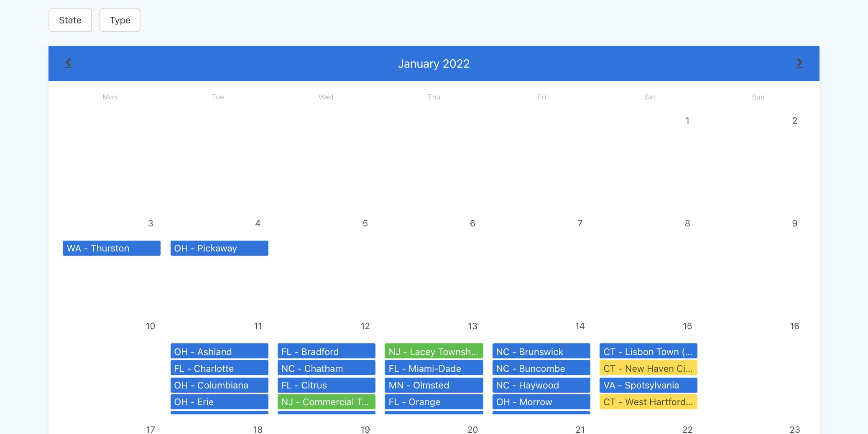
Task: View the FL - Citrus event
Action: coord(327,385)
